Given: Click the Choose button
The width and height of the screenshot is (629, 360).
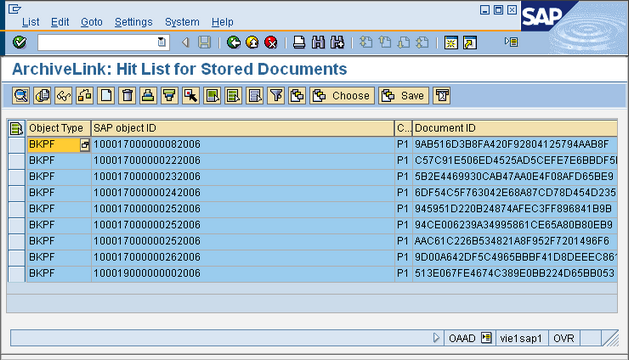Looking at the screenshot, I should [342, 96].
